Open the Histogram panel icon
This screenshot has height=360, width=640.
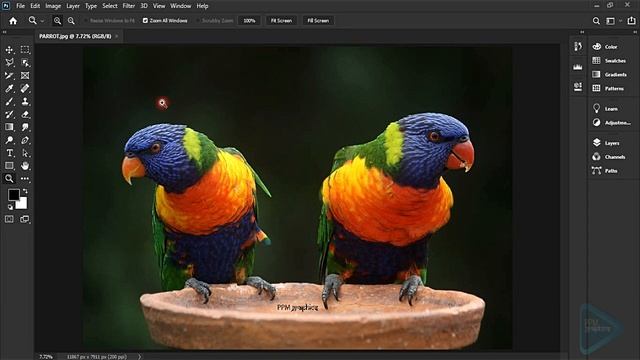click(x=578, y=67)
